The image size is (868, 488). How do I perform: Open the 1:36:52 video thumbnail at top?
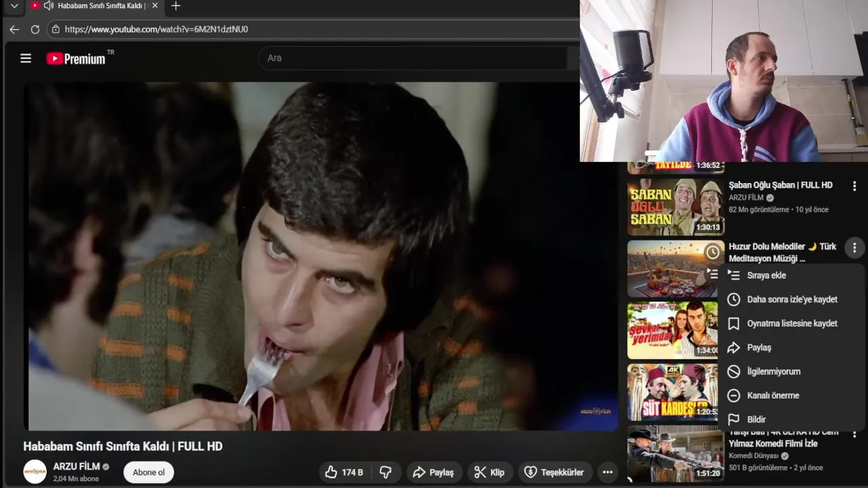(675, 167)
